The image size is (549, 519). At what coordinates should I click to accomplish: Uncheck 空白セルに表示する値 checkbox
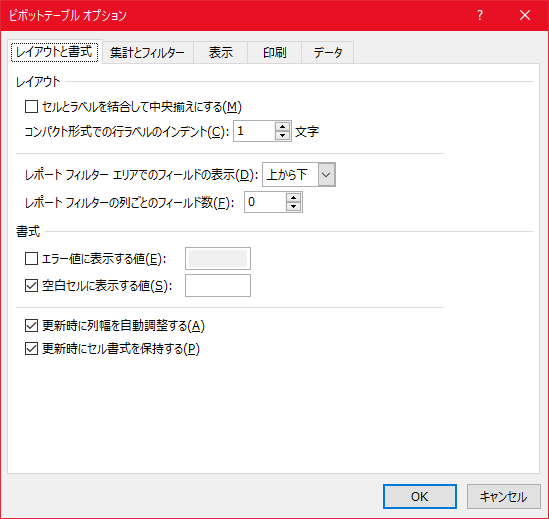(x=32, y=286)
